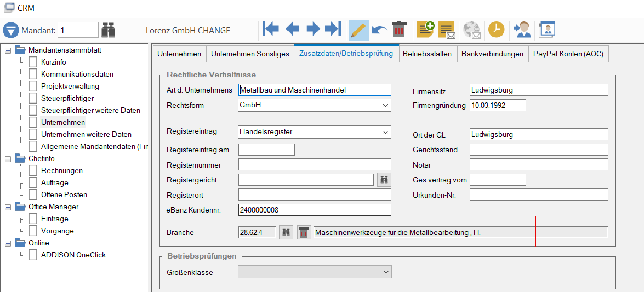Open the Bankverbindungen tab
This screenshot has width=644, height=292.
point(492,54)
